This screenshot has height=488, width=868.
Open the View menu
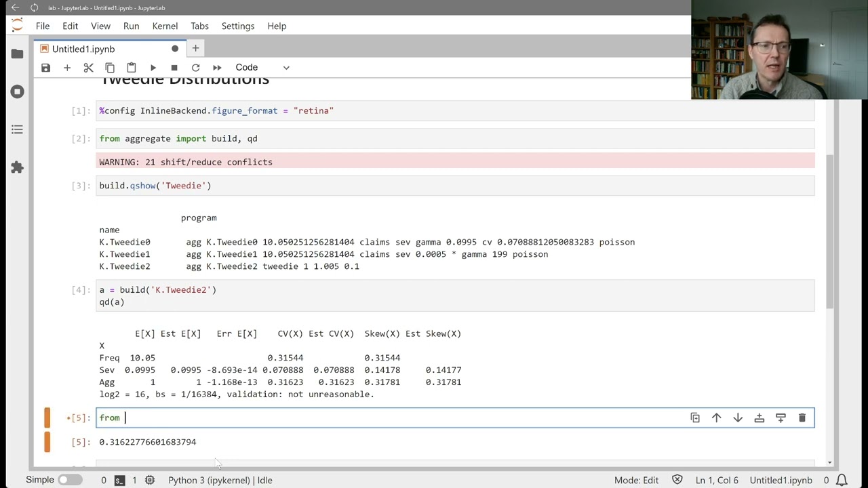[x=100, y=26]
